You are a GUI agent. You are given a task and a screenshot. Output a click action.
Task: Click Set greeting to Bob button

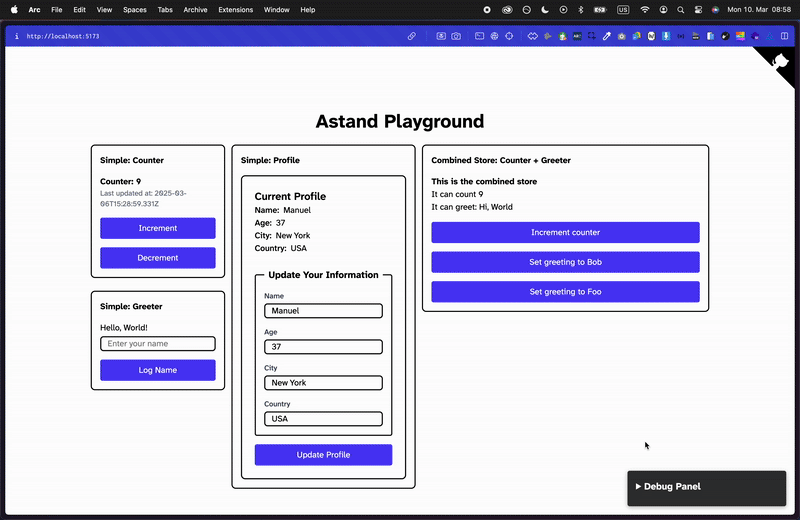point(565,262)
